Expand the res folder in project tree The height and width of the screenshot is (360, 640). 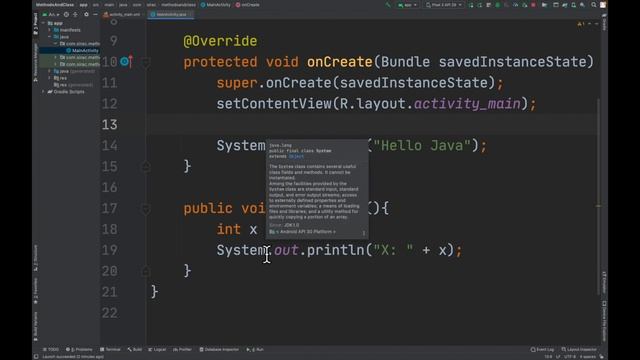coord(50,78)
